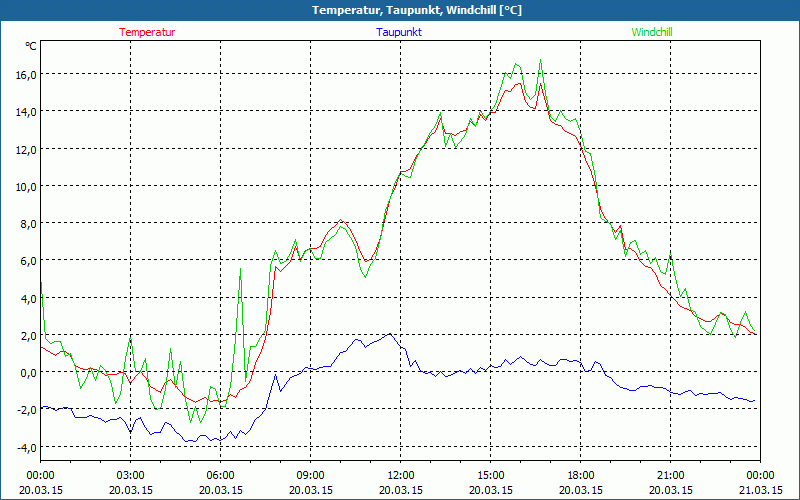Screen dimensions: 800x500
Task: Click the dew point peak before 12:00
Action: 390,334
